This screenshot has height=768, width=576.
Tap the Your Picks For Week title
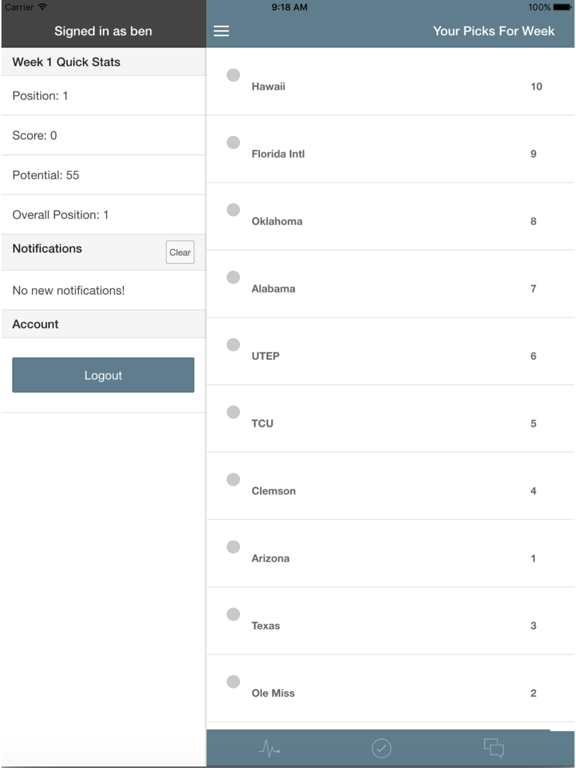[494, 31]
